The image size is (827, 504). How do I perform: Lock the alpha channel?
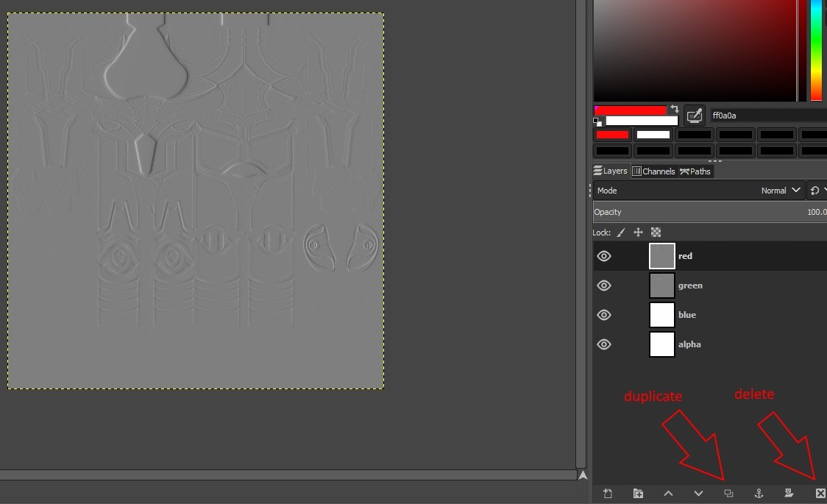pos(656,233)
